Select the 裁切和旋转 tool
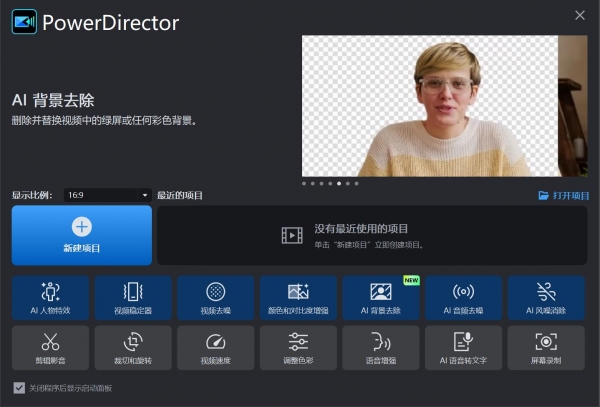Image resolution: width=600 pixels, height=407 pixels. pyautogui.click(x=133, y=348)
